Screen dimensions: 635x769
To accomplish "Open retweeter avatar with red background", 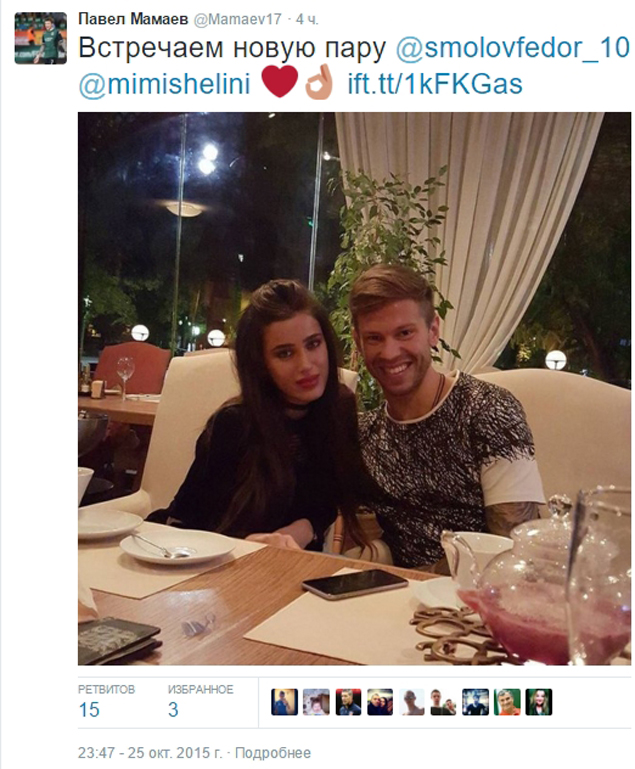I will 348,702.
